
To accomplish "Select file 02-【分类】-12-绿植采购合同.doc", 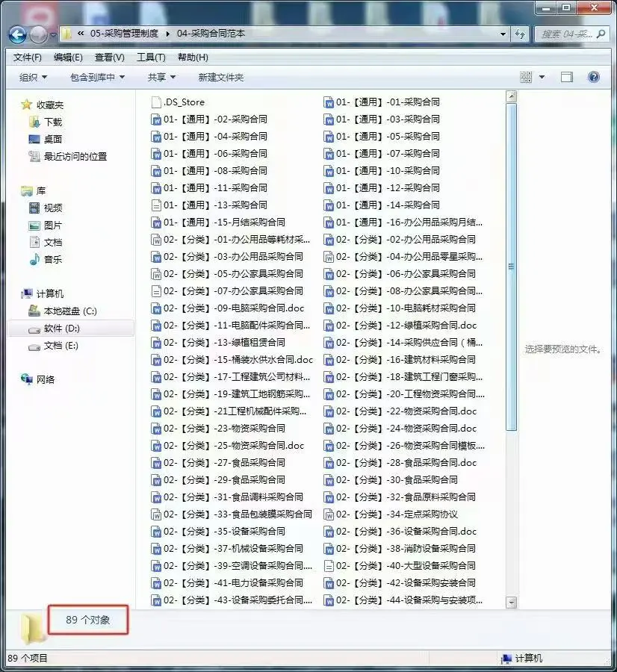I will tap(400, 326).
